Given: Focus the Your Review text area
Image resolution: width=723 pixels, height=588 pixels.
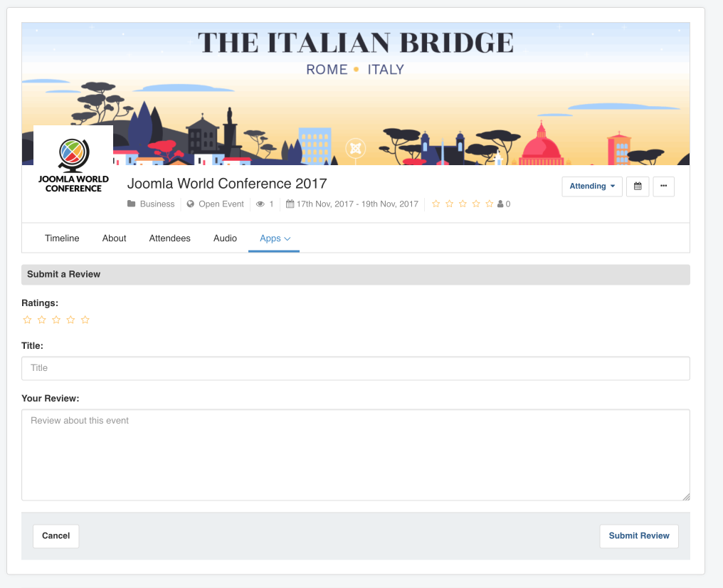Looking at the screenshot, I should pos(356,455).
